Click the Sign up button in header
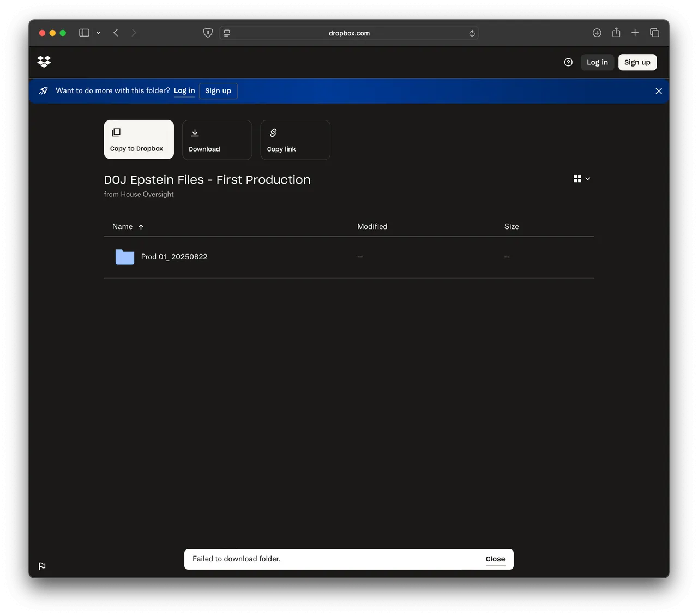 click(637, 62)
